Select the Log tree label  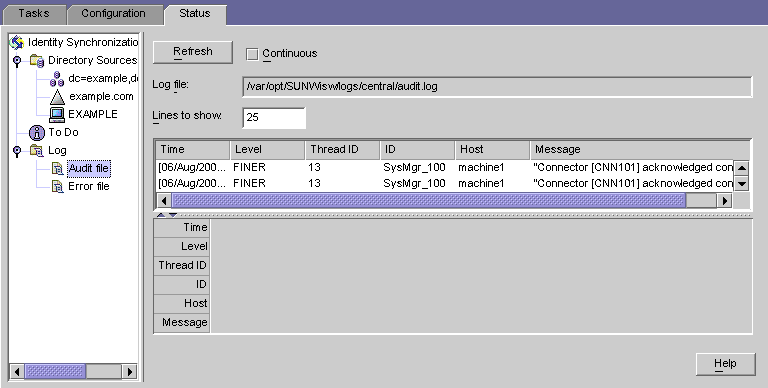coord(57,151)
